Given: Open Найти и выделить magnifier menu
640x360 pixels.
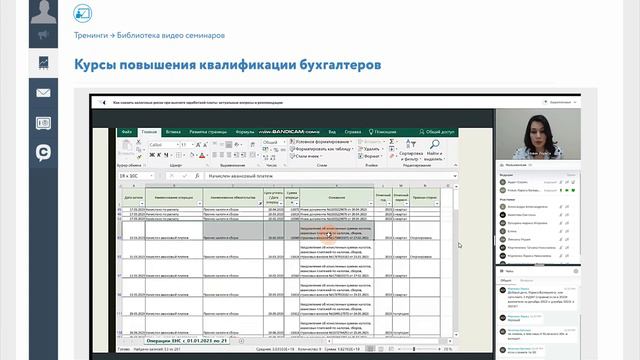Looking at the screenshot, I should [434, 150].
